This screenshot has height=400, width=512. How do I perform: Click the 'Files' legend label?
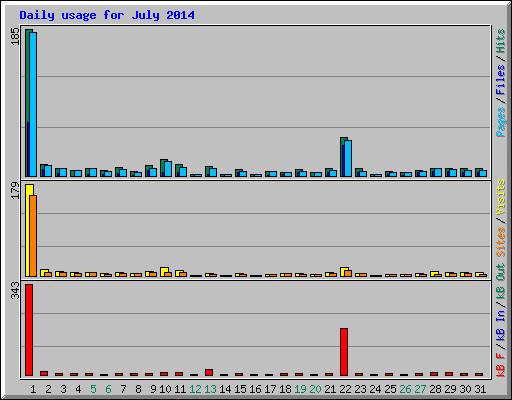(501, 80)
